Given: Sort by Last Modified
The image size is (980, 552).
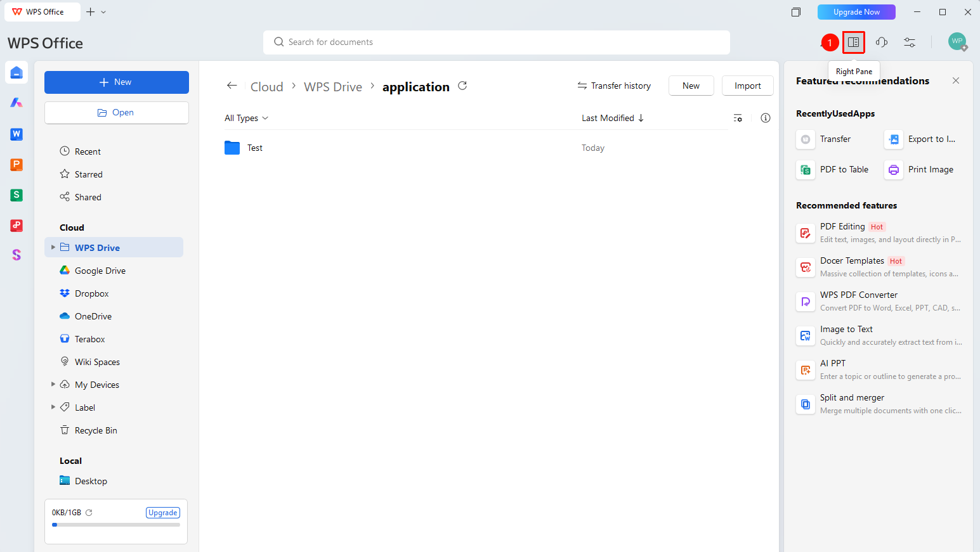Looking at the screenshot, I should click(613, 118).
